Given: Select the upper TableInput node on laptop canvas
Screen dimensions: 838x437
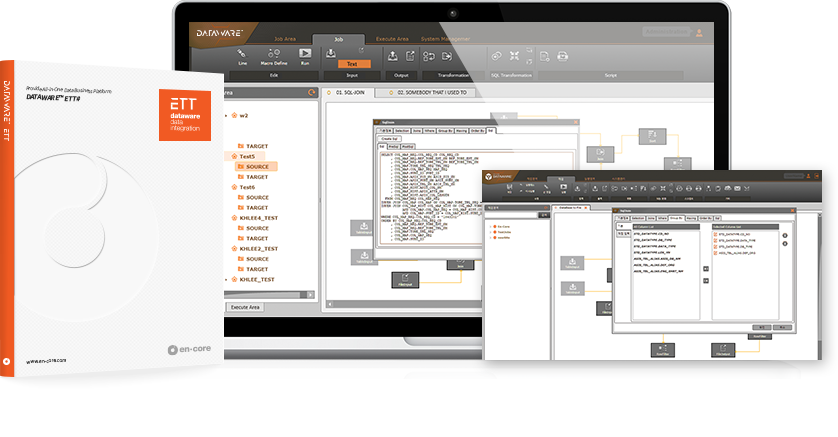Looking at the screenshot, I should pos(364,228).
